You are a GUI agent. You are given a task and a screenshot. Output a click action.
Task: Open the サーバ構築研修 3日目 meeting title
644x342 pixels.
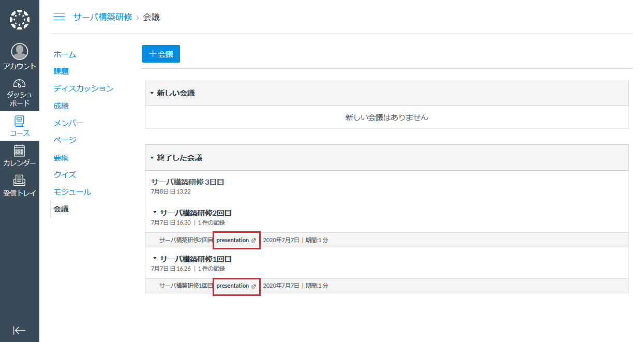click(187, 182)
